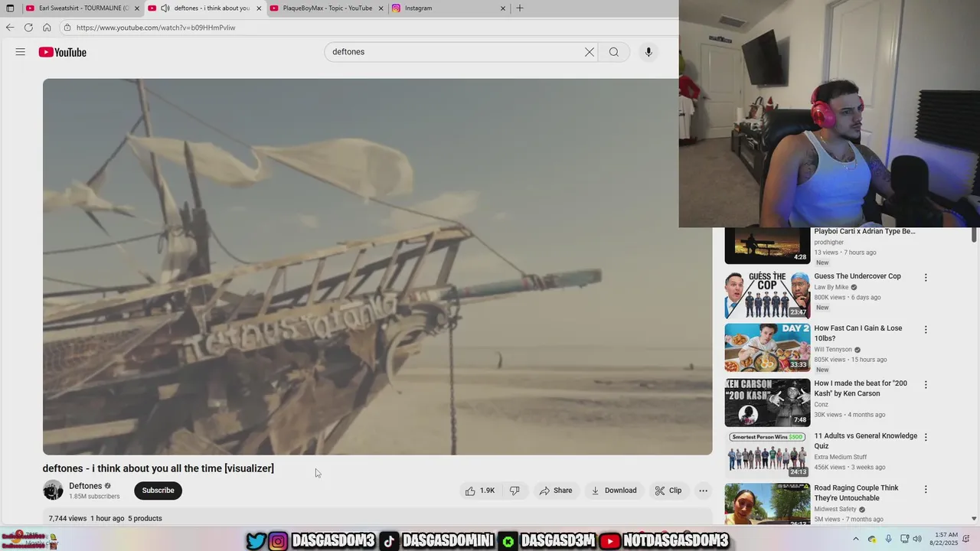Clear the search box with the X
The width and height of the screenshot is (980, 551).
tap(590, 52)
